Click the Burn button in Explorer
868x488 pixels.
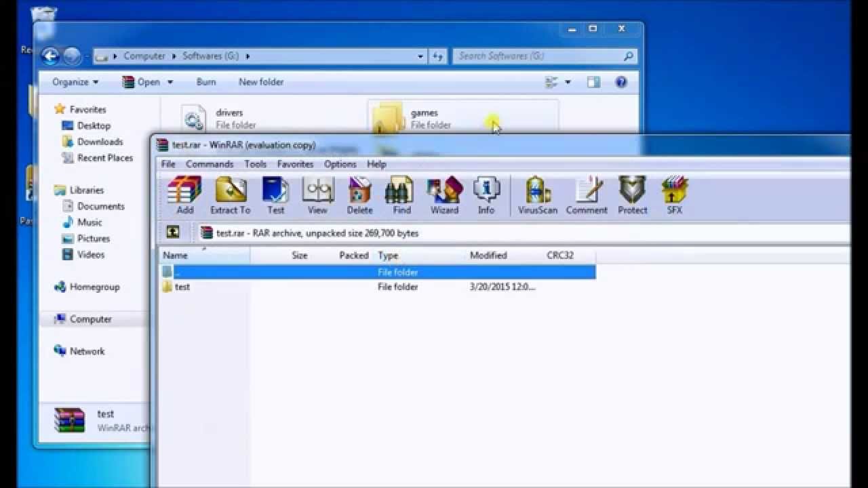[x=206, y=82]
